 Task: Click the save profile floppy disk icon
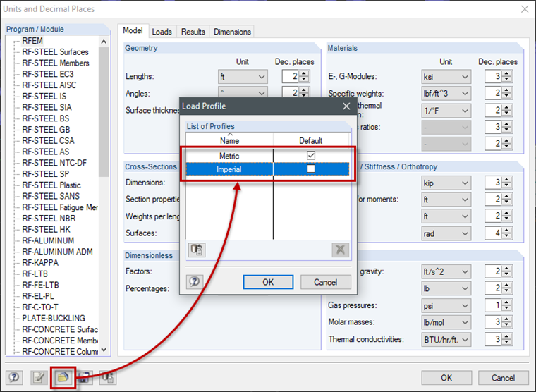click(84, 378)
